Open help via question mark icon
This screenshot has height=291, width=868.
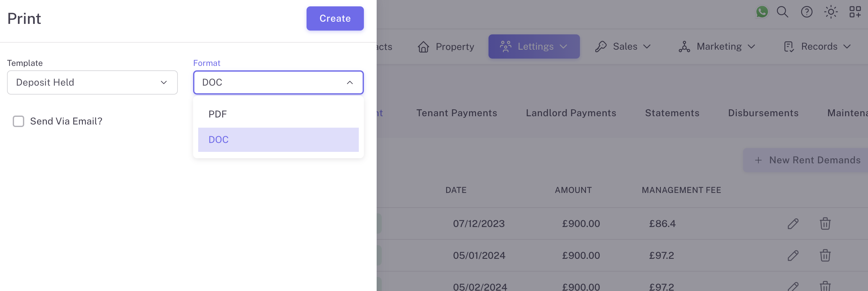pos(806,12)
